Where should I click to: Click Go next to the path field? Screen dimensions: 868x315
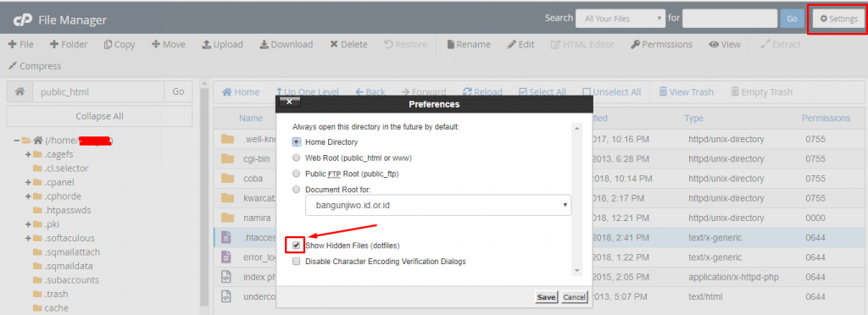pyautogui.click(x=178, y=91)
